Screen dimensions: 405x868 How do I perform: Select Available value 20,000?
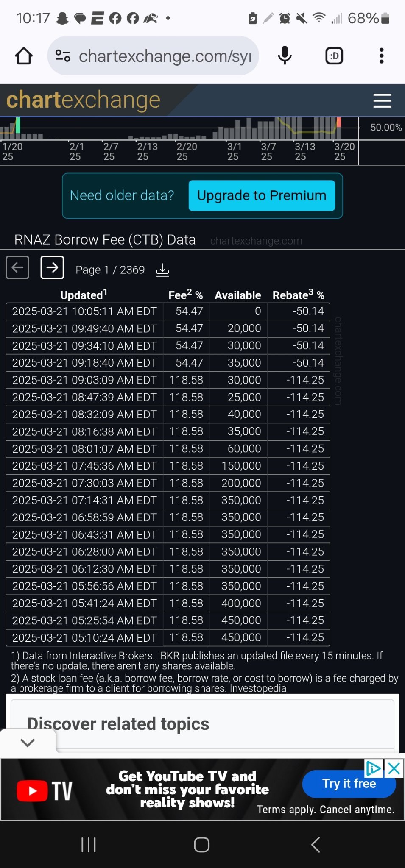[x=244, y=328]
